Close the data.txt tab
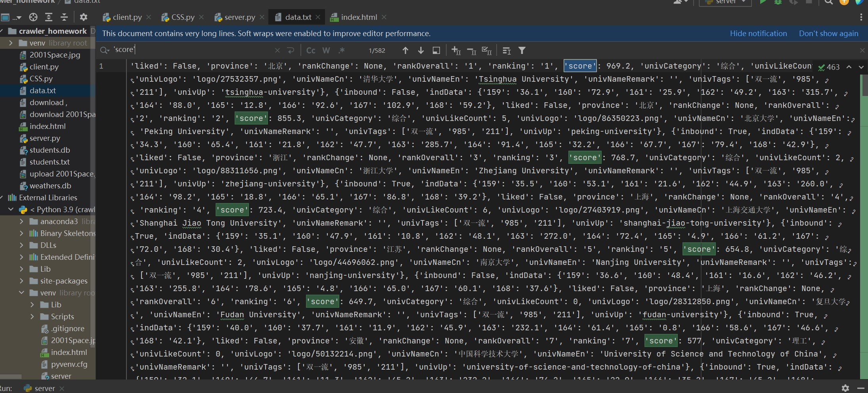This screenshot has height=393, width=868. [318, 17]
